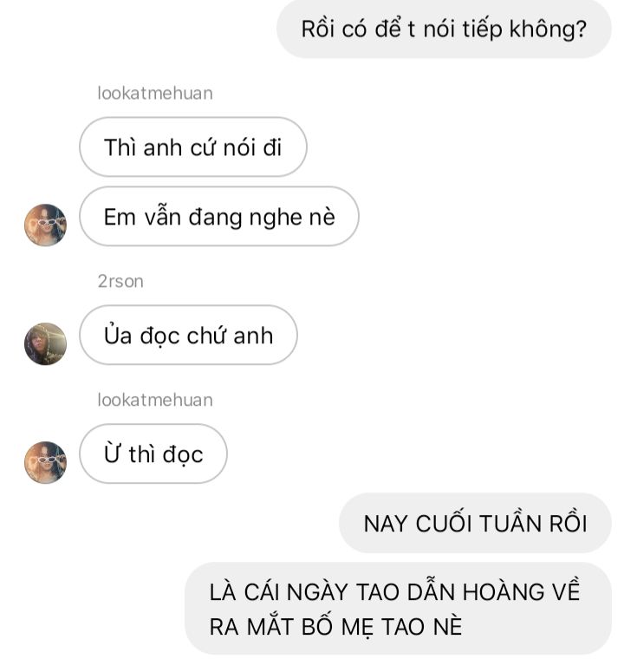
Task: Click the word 'anh' in 'Thì anh cứ nói đi'
Action: 162,148
